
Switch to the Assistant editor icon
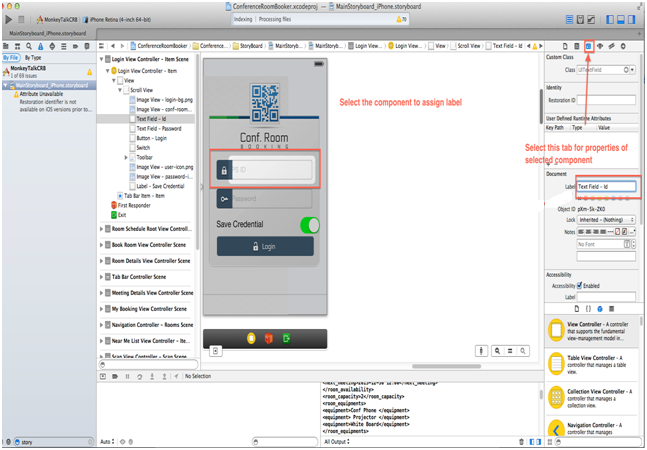[x=580, y=19]
